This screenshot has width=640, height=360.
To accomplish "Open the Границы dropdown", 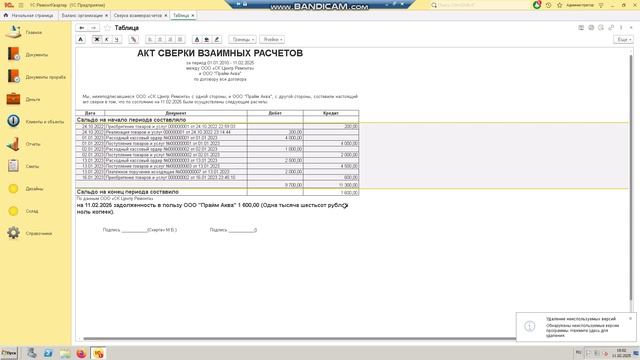I will 242,40.
